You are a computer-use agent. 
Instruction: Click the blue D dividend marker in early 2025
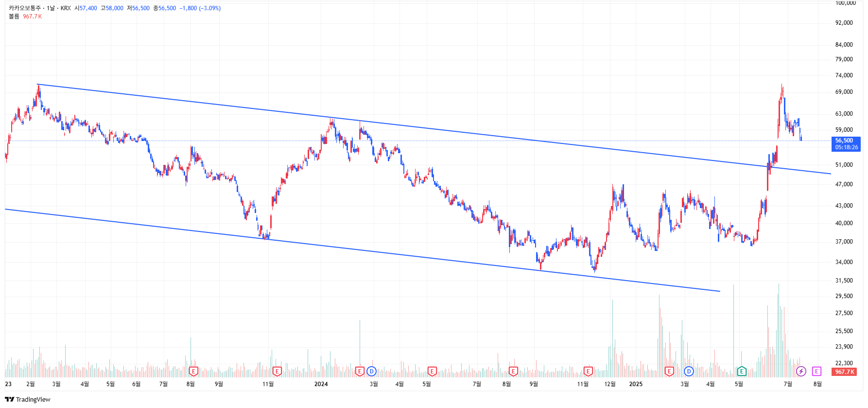[x=689, y=372]
